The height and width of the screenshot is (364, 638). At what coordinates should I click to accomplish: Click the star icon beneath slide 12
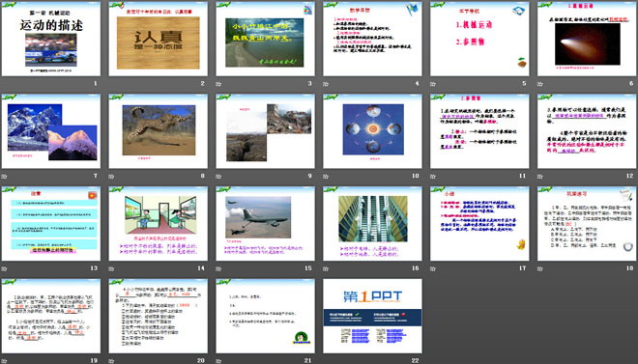(x=540, y=177)
